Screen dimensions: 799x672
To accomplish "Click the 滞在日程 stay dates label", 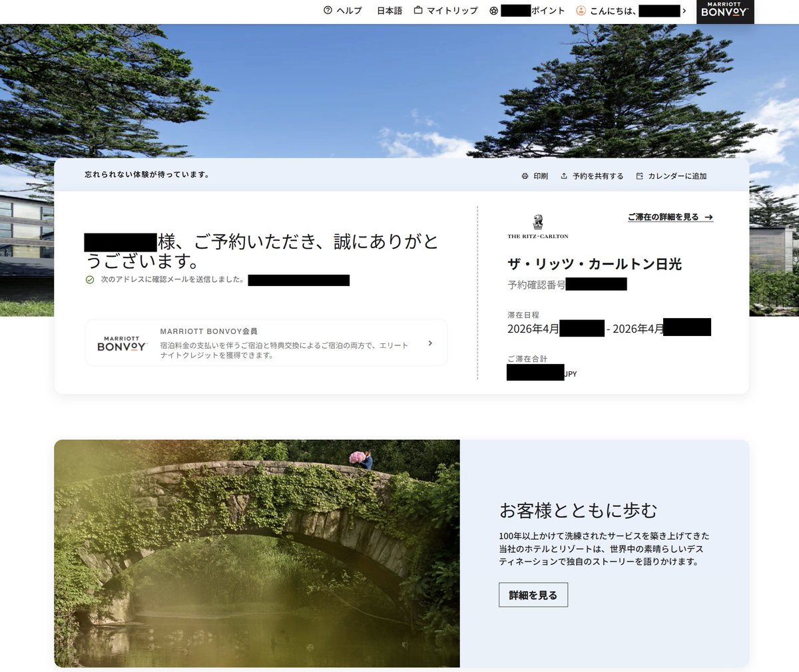I will coord(523,315).
